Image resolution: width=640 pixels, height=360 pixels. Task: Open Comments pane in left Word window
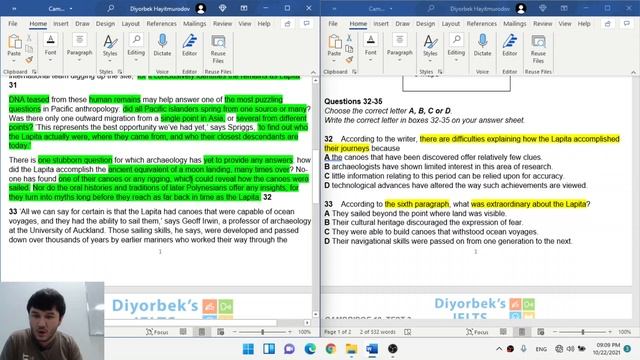tap(306, 24)
